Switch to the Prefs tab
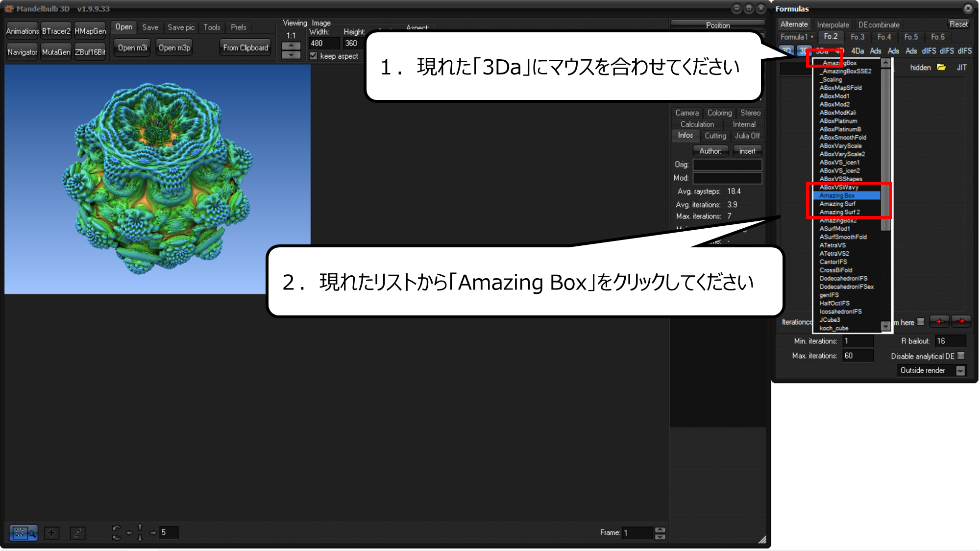980x551 pixels. point(239,27)
